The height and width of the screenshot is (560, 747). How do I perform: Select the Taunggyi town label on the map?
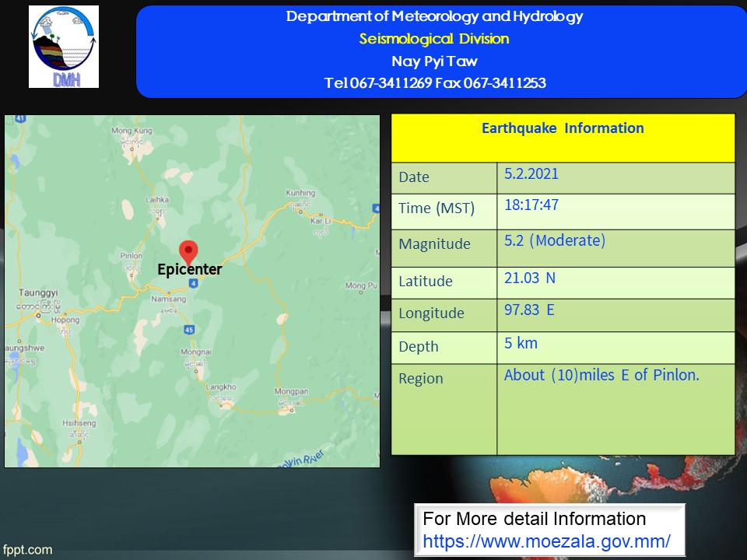click(x=35, y=293)
